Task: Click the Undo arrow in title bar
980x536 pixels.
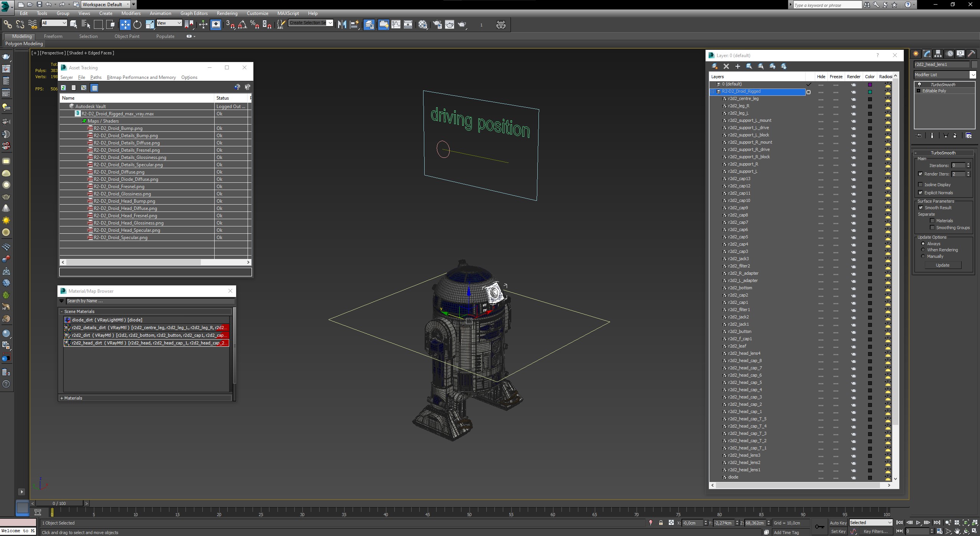Action: pos(48,5)
